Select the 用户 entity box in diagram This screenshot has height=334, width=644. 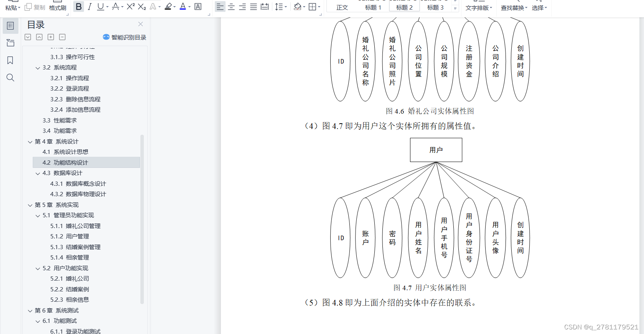tap(436, 150)
